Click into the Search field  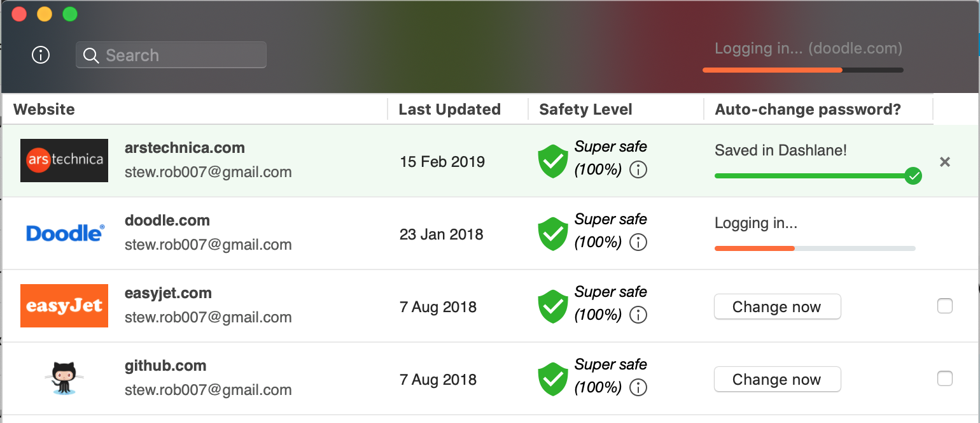click(x=171, y=55)
